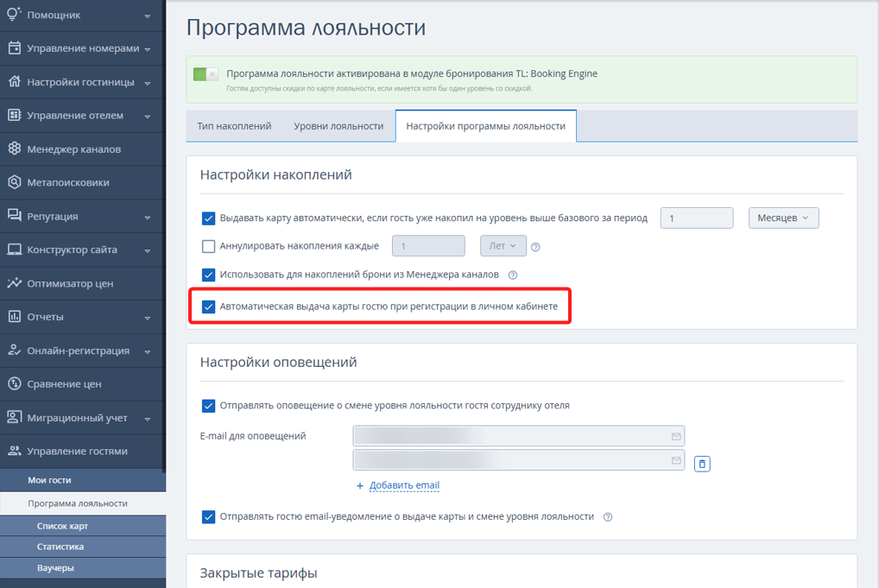Click the Управление отелем icon
This screenshot has height=588, width=879.
click(14, 116)
